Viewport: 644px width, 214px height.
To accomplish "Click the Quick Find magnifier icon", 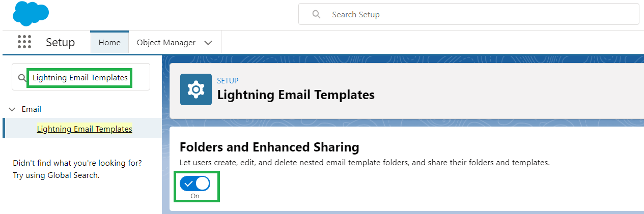I will pyautogui.click(x=21, y=78).
